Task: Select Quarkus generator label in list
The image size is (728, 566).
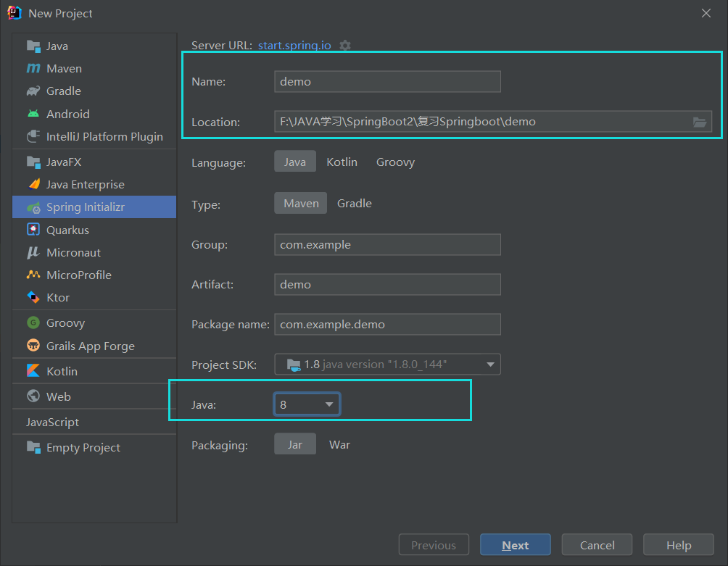Action: pyautogui.click(x=67, y=230)
